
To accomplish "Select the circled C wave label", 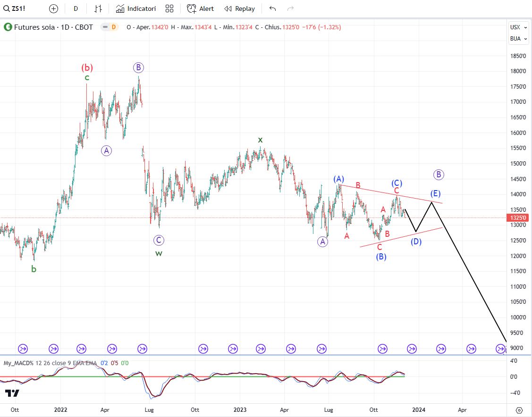I will [159, 241].
